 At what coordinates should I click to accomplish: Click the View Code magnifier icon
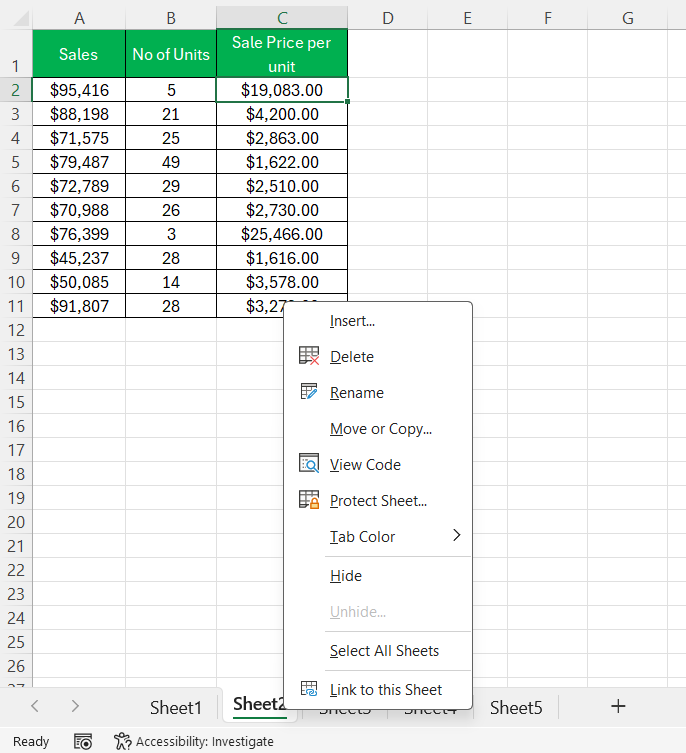[x=309, y=463]
